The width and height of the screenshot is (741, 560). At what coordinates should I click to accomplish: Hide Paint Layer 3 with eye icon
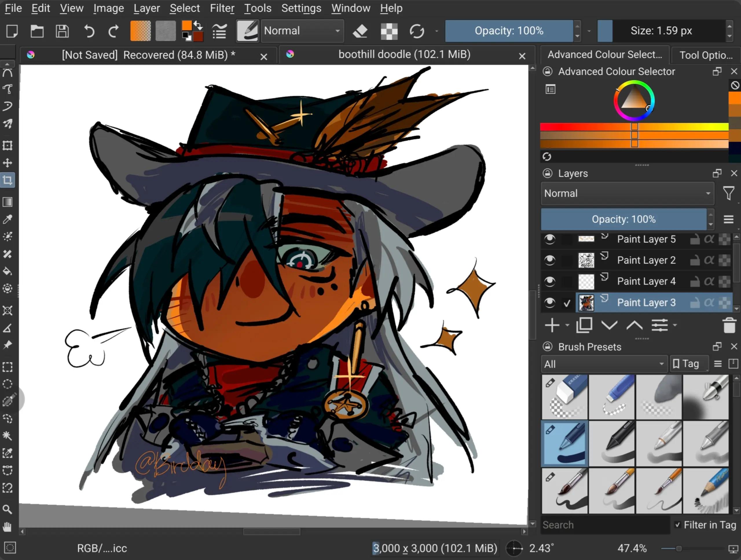coord(550,303)
